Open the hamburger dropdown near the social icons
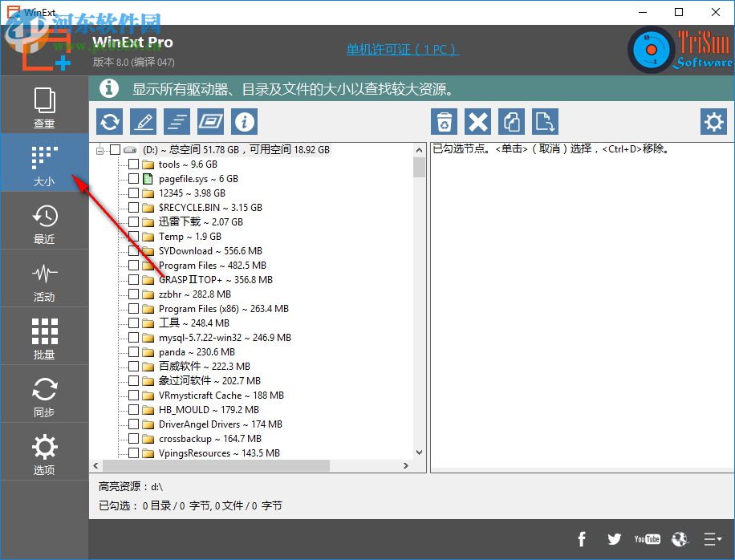735x560 pixels. pos(711,539)
